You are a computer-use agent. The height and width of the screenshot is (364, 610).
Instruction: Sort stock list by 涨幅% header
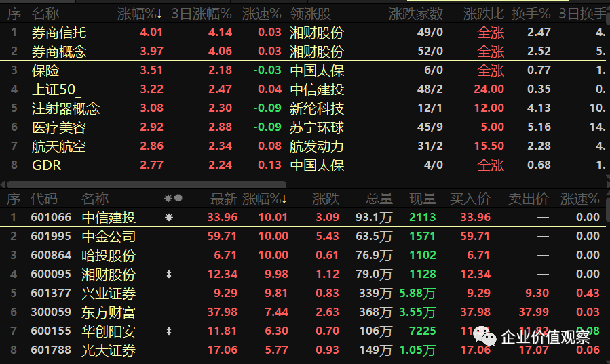point(265,199)
